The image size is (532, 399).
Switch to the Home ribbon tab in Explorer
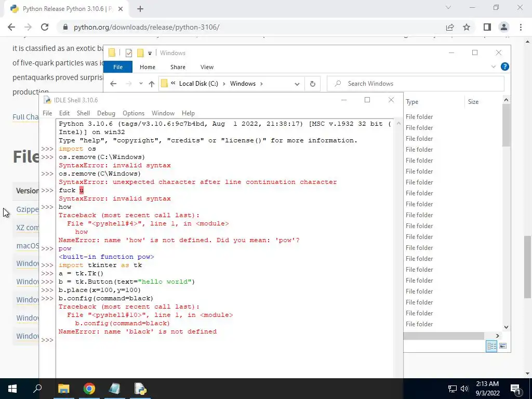(147, 67)
